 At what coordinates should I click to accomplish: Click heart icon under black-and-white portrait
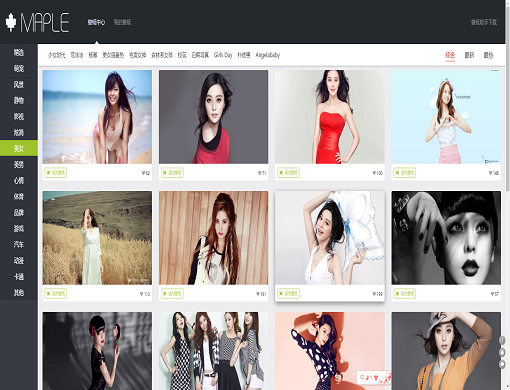point(492,294)
